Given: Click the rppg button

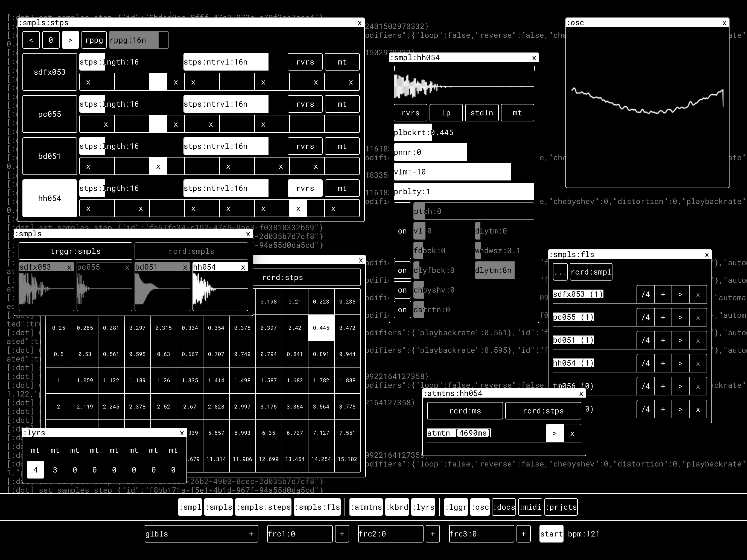Looking at the screenshot, I should pyautogui.click(x=94, y=40).
